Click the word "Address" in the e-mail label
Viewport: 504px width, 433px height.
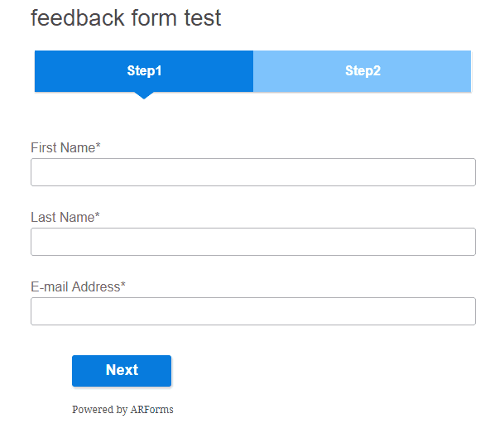[96, 286]
